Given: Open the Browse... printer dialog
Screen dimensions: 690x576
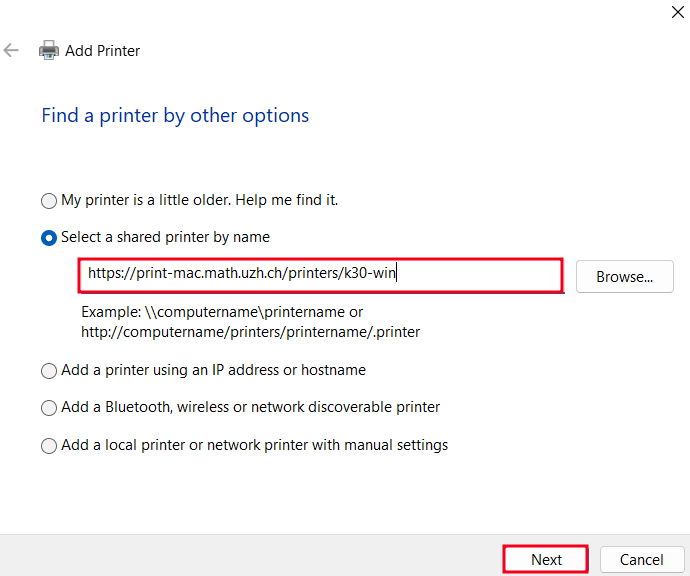Looking at the screenshot, I should (624, 276).
